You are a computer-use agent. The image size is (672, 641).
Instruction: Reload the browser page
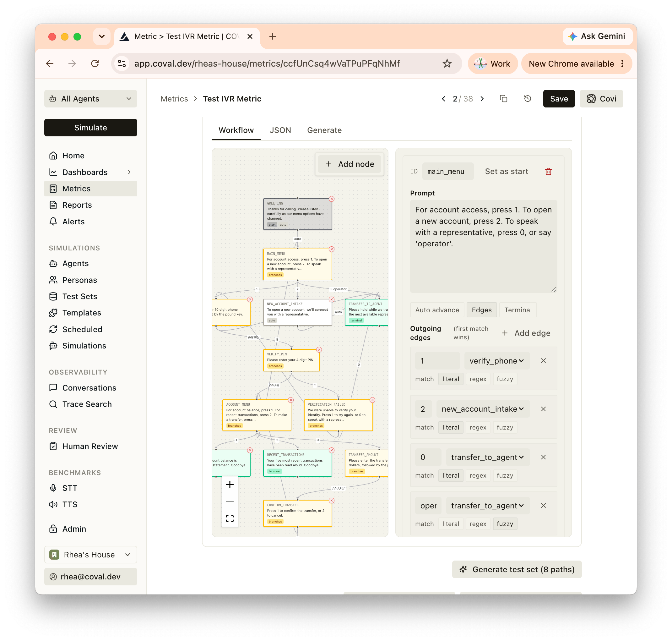[95, 63]
